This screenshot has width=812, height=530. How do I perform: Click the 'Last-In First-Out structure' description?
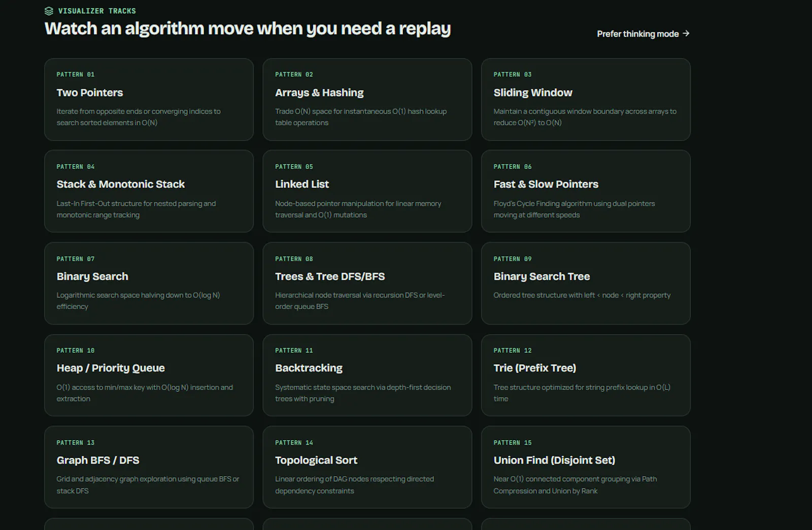pyautogui.click(x=136, y=209)
